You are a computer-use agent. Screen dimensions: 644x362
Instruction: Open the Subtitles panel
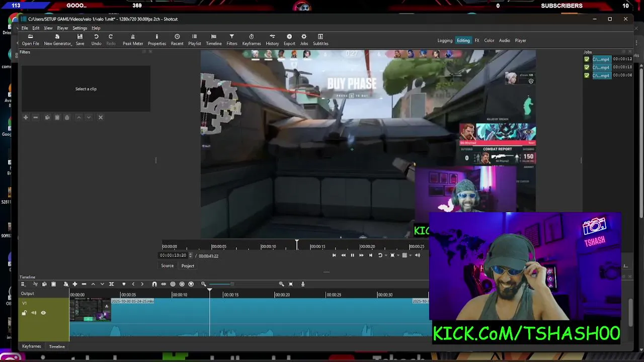point(320,40)
